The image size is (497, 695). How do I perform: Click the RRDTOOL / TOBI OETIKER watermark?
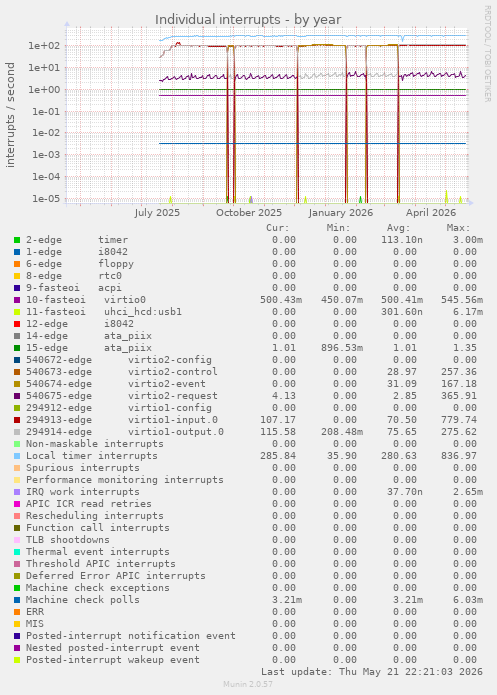click(487, 54)
